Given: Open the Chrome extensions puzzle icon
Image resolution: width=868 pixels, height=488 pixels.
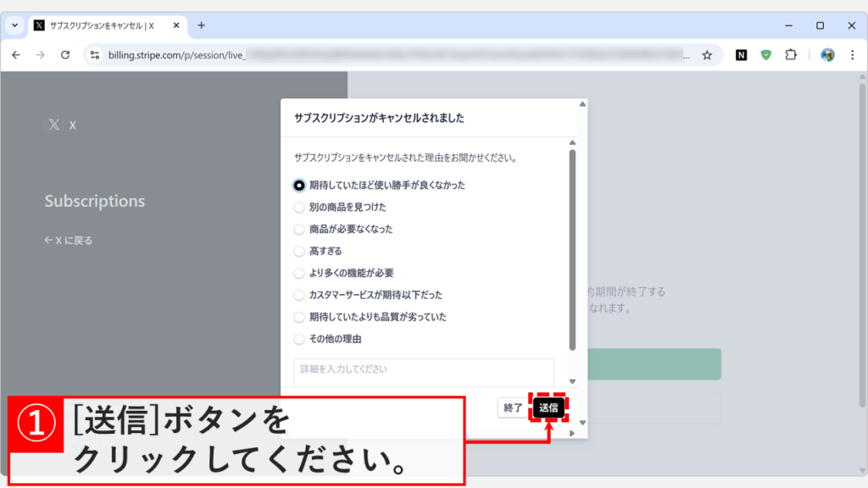Looking at the screenshot, I should coord(791,54).
